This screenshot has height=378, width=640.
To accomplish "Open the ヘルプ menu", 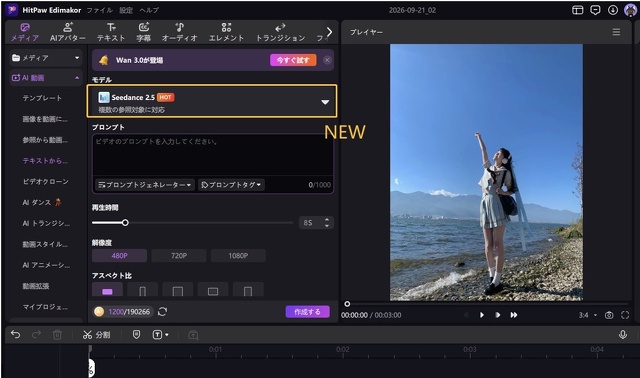I will click(149, 10).
